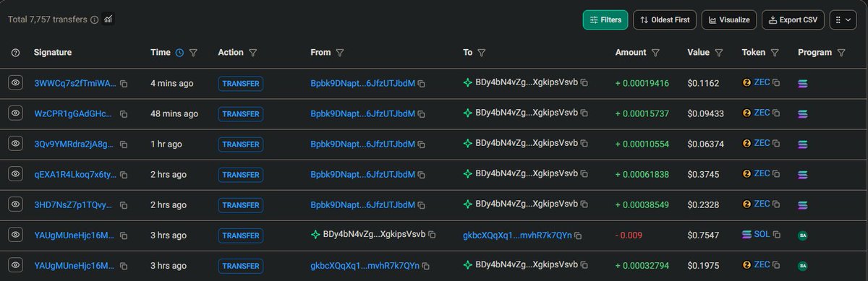Click TRANSFER tag in the 48 mins ago row
The image size is (868, 281).
pos(241,114)
